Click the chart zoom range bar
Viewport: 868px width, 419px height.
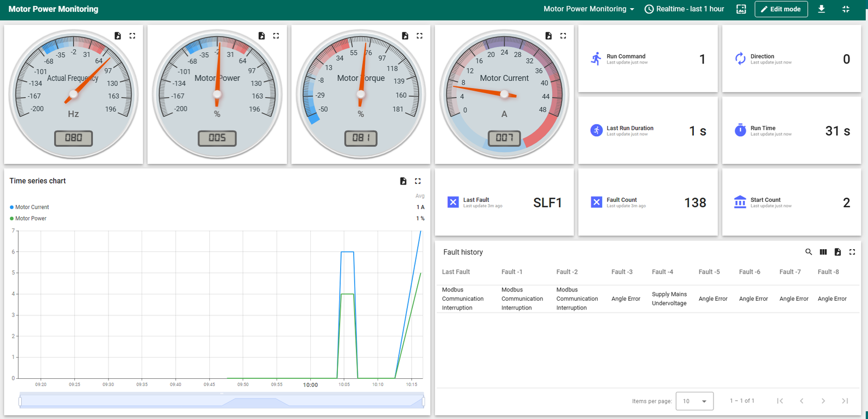[x=221, y=401]
